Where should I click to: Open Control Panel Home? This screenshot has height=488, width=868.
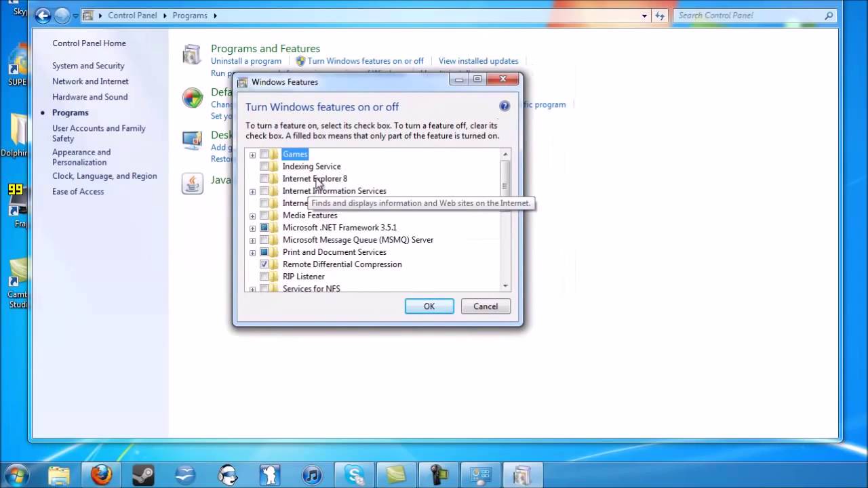[x=89, y=43]
